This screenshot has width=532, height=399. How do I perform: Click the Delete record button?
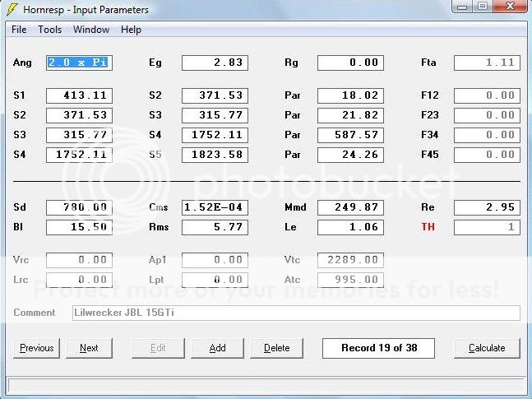coord(276,348)
